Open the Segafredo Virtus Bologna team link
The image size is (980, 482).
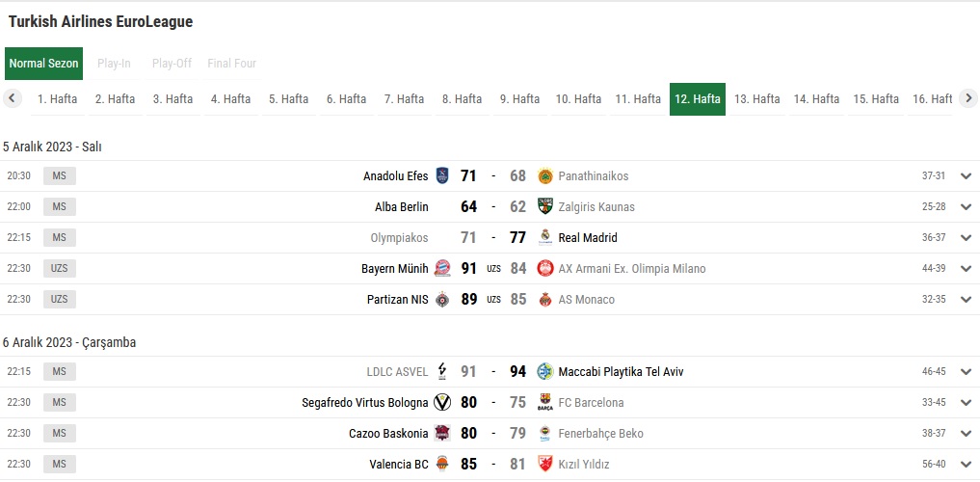tap(365, 403)
